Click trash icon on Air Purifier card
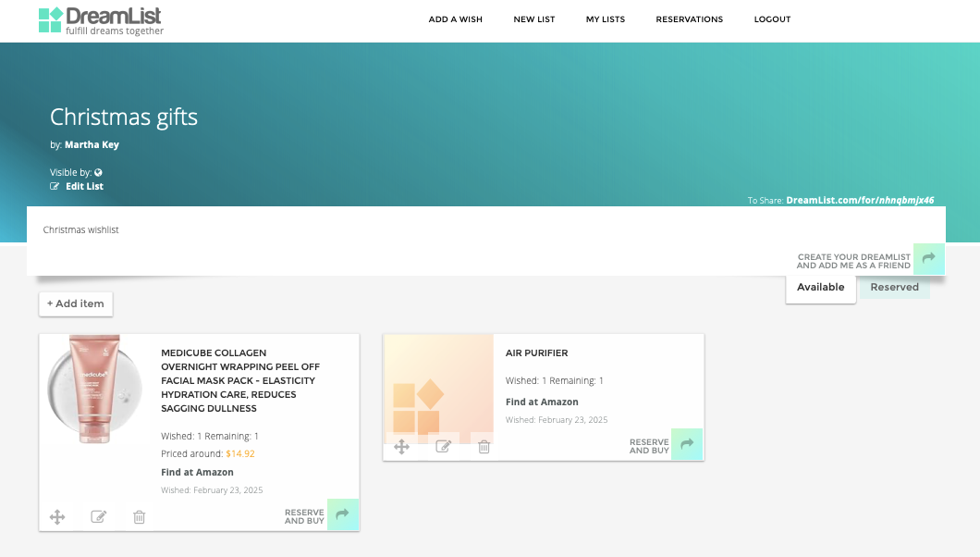The image size is (980, 557). pyautogui.click(x=484, y=447)
